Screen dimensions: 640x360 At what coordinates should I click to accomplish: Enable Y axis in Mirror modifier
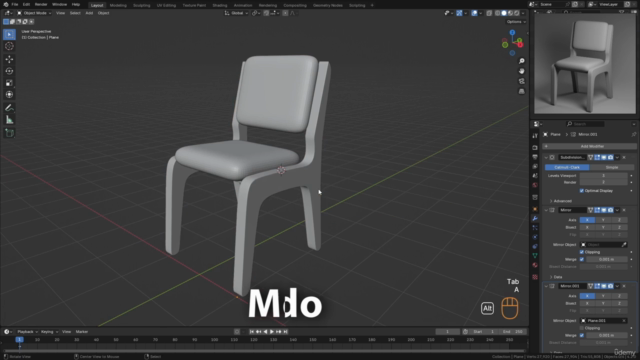pos(603,220)
